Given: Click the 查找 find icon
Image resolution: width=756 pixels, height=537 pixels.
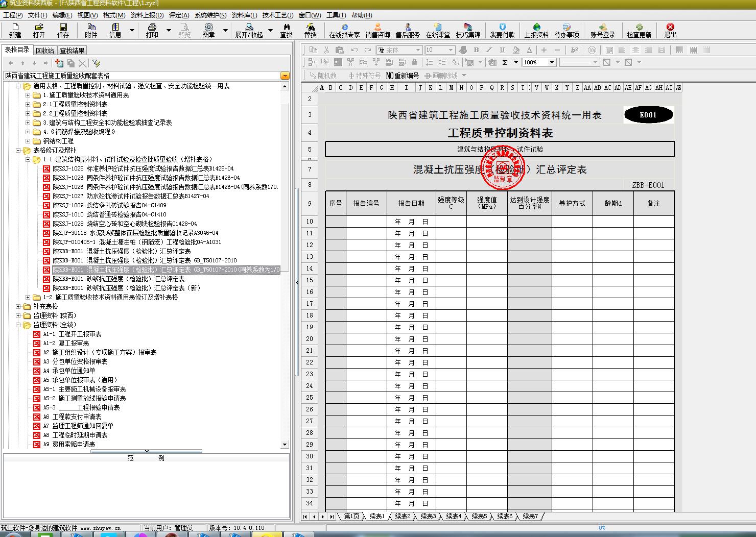Looking at the screenshot, I should pyautogui.click(x=286, y=30).
